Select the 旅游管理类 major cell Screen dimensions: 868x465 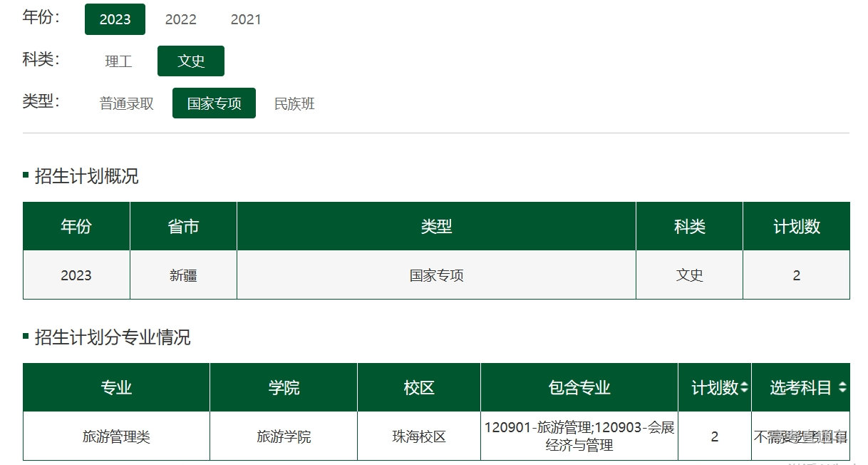pyautogui.click(x=116, y=436)
